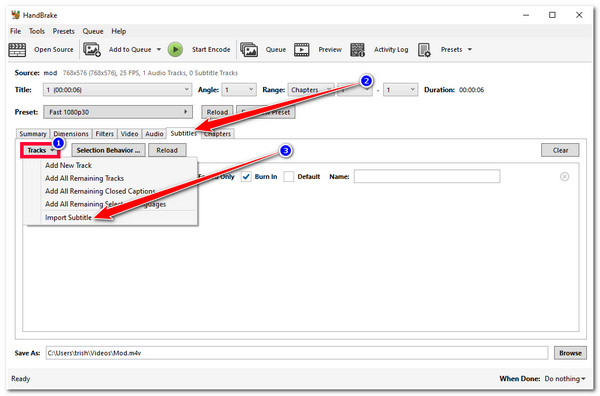
Task: Open the Range Chapters dropdown
Action: coord(311,90)
